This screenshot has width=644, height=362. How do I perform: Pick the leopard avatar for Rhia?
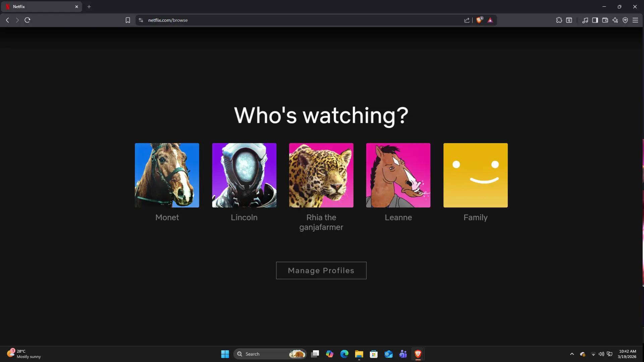tap(321, 175)
